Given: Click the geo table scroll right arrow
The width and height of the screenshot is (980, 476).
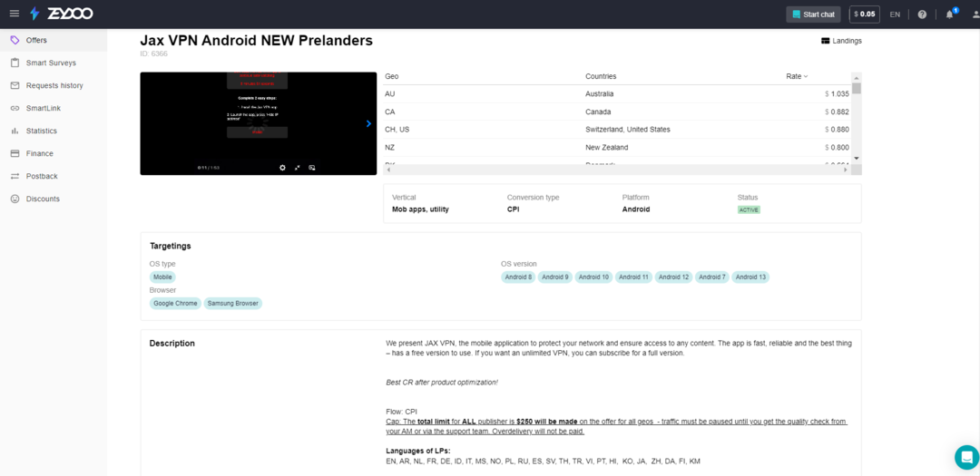Looking at the screenshot, I should (x=847, y=170).
